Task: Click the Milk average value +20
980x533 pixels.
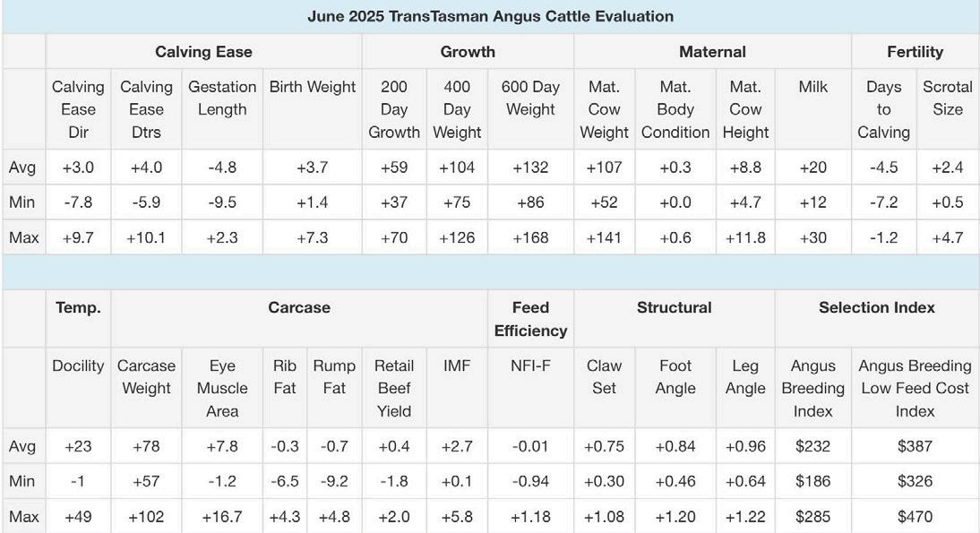Action: (x=813, y=168)
